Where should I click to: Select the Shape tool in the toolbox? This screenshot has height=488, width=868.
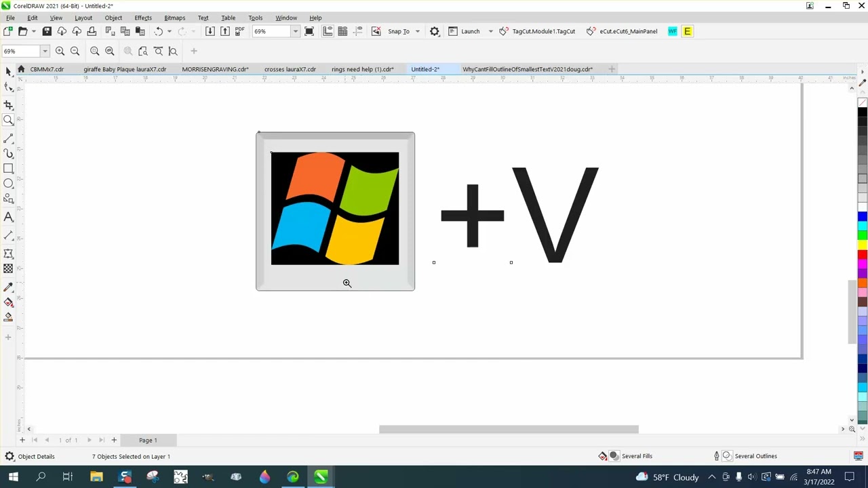[9, 85]
